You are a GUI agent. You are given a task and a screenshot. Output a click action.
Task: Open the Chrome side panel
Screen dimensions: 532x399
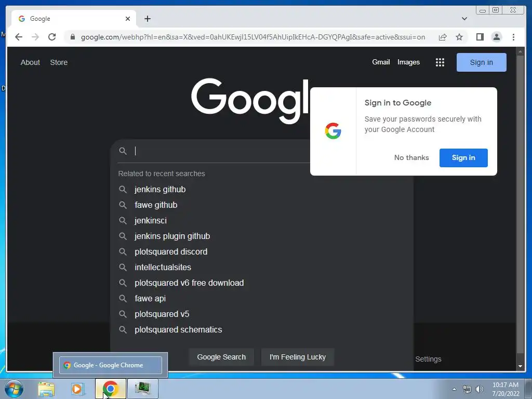click(x=480, y=37)
